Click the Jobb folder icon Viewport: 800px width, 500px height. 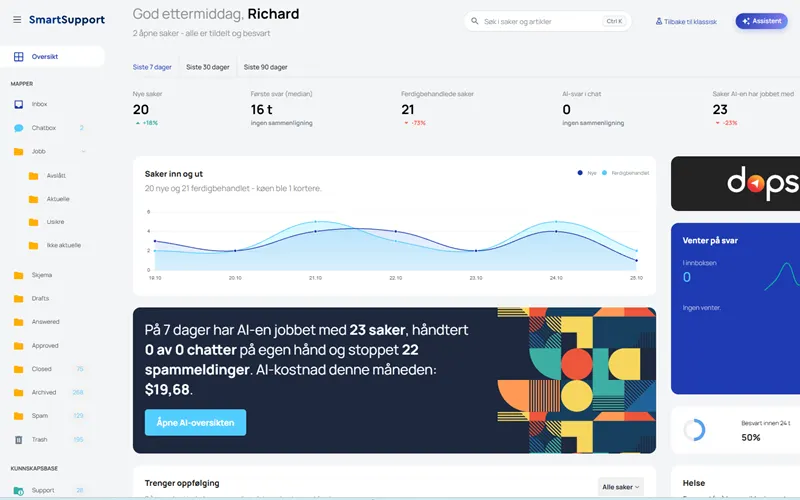(x=18, y=152)
